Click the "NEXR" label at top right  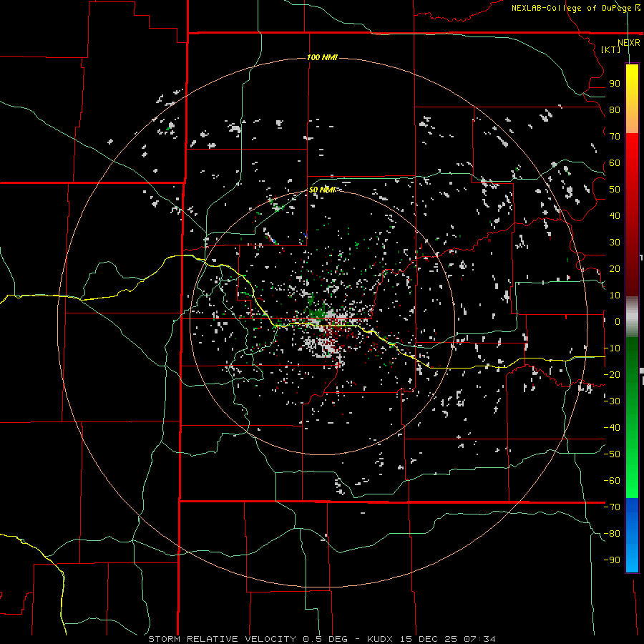pos(629,43)
